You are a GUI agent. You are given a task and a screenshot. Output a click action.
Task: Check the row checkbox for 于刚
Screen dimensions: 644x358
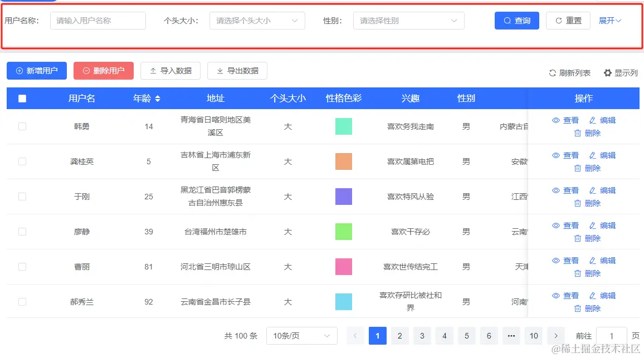point(22,197)
